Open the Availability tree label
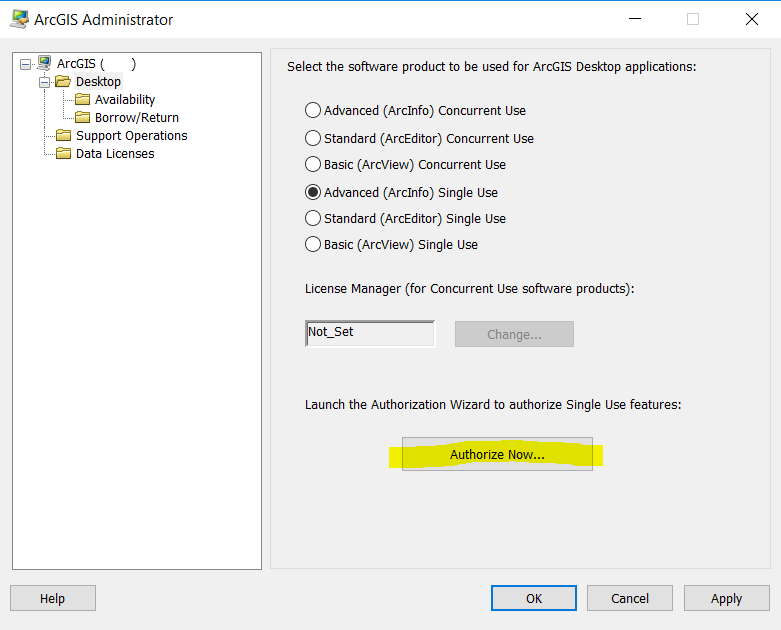The height and width of the screenshot is (630, 781). (125, 100)
